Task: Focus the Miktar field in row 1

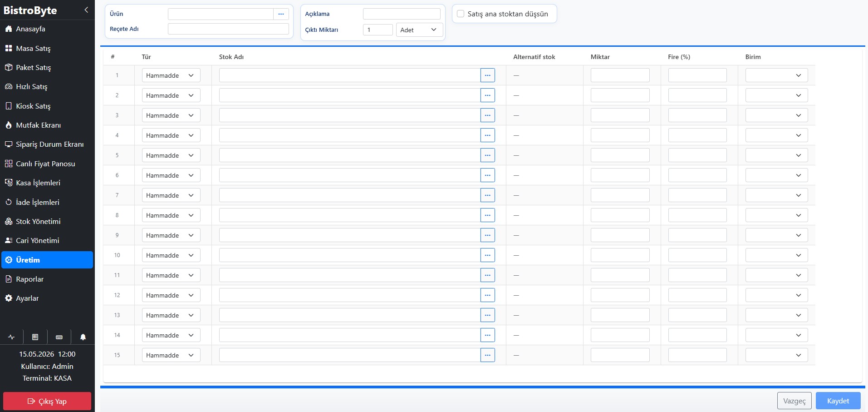Action: point(620,75)
